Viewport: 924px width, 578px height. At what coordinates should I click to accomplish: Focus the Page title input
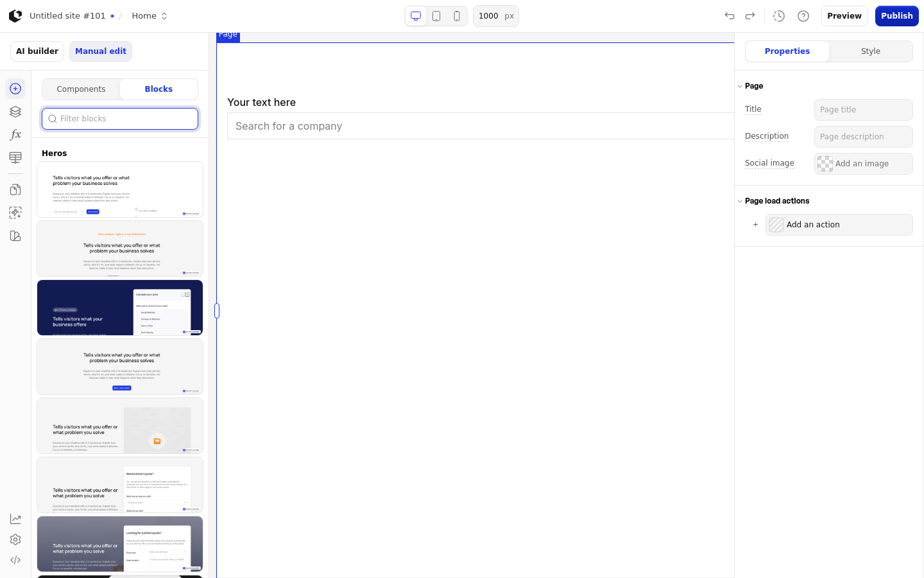click(x=864, y=110)
